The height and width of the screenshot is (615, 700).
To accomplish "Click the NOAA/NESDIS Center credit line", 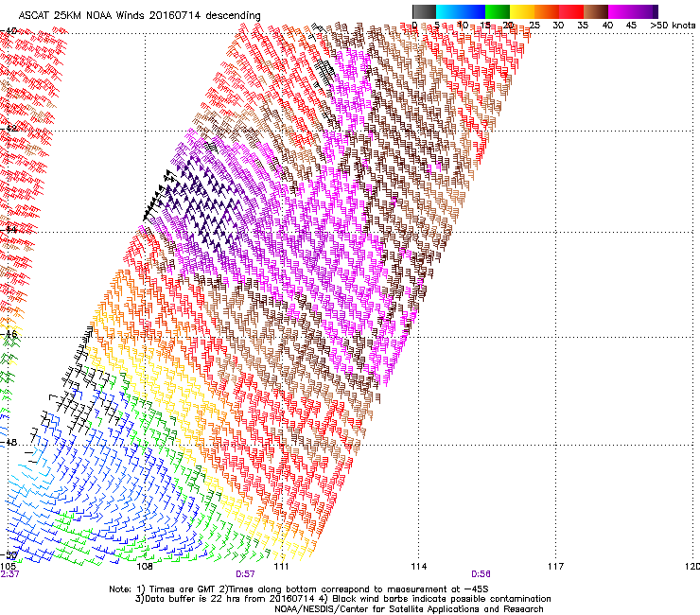I will pyautogui.click(x=409, y=609).
